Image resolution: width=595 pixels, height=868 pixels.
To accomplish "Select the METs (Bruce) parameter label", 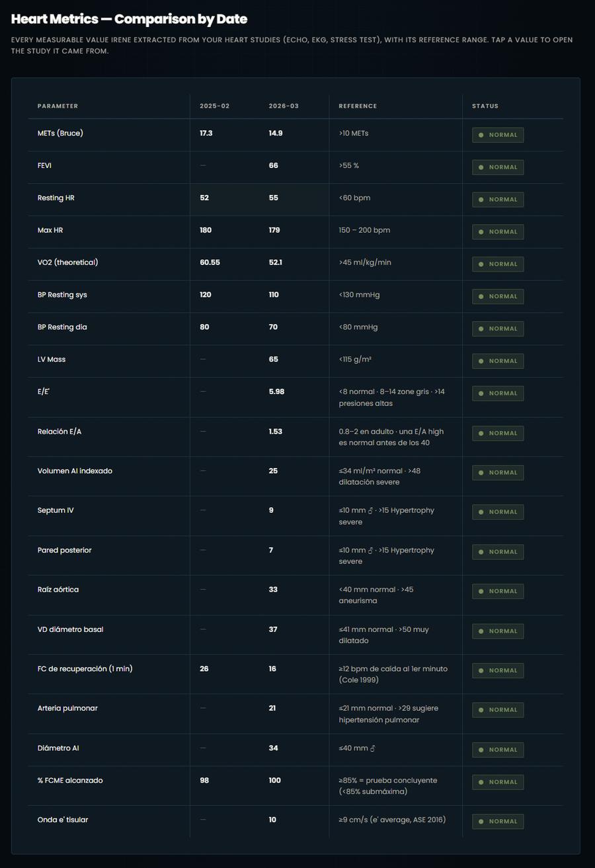I will [x=60, y=134].
